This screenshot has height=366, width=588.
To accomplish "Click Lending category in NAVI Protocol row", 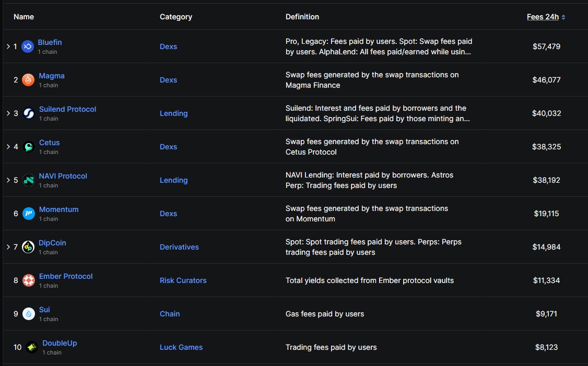I will (173, 180).
